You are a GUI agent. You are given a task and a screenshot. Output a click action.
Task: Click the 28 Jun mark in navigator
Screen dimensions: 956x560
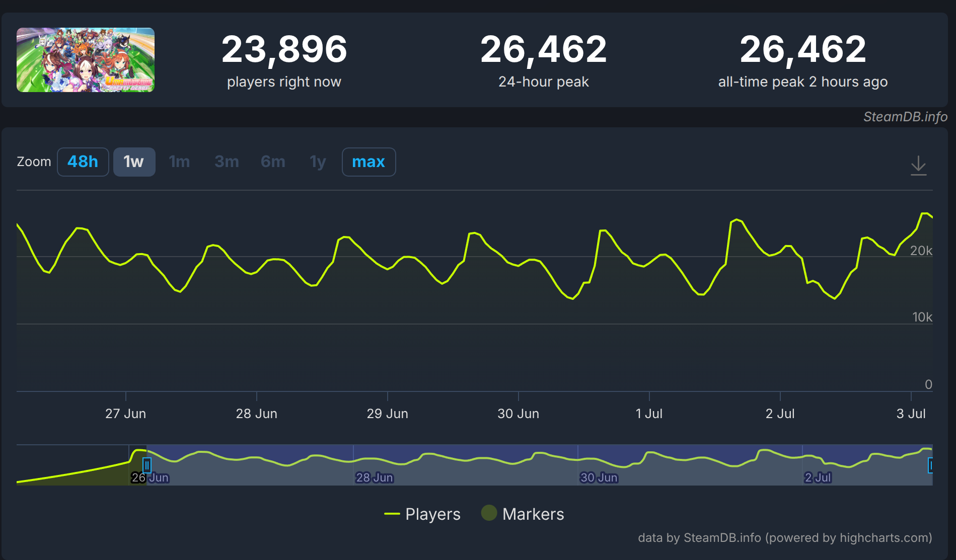pyautogui.click(x=374, y=477)
